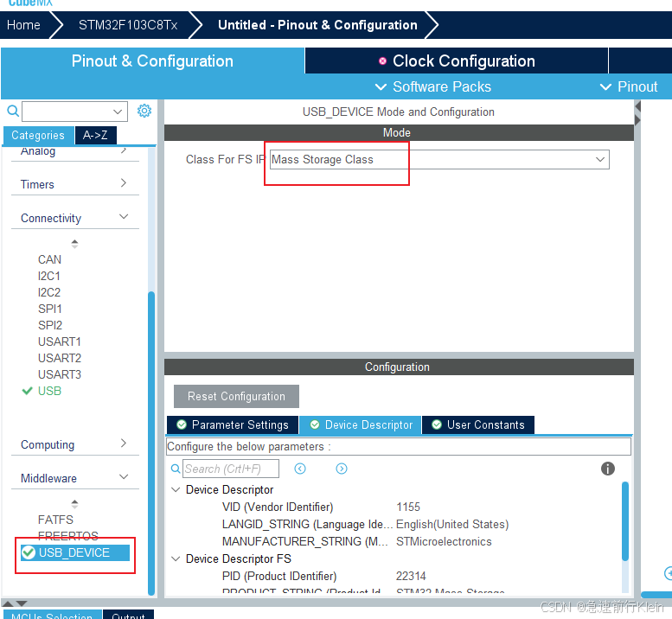
Task: Click the Connectivity list sort arrows
Action: (x=74, y=244)
